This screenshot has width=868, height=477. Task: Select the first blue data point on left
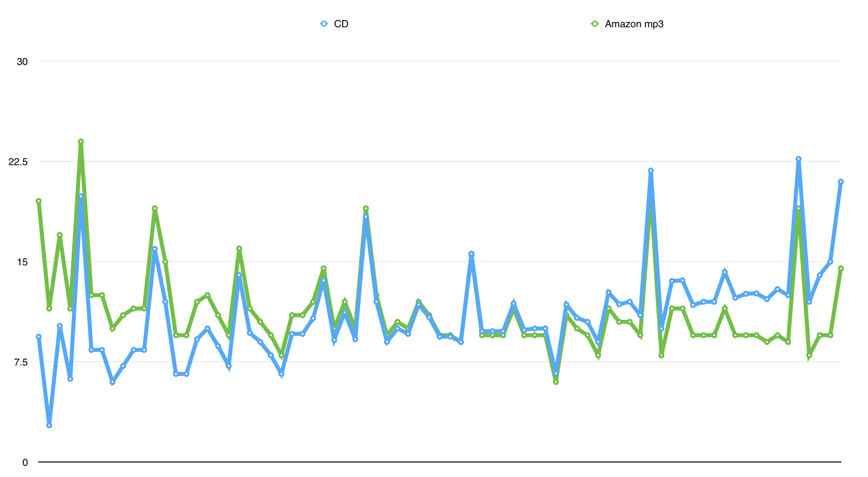coord(39,337)
